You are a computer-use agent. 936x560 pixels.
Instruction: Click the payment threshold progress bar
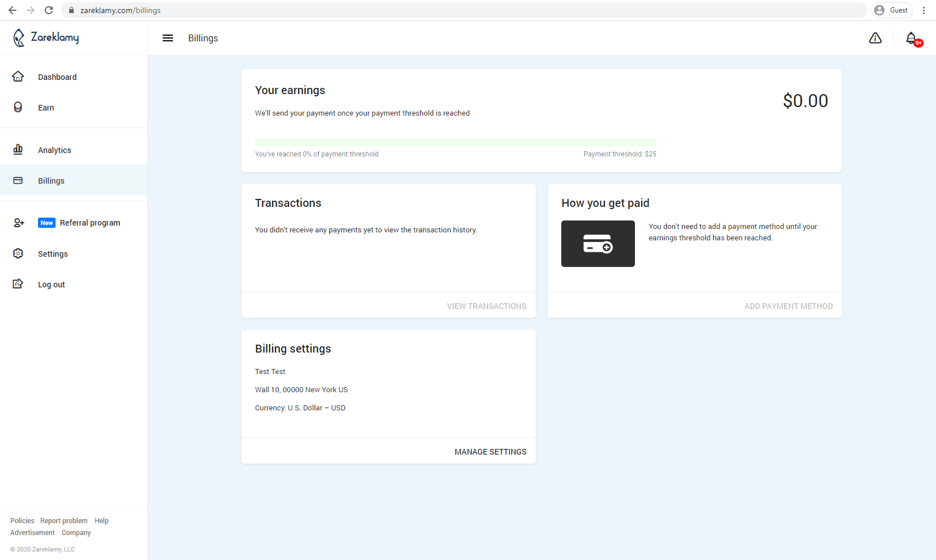pos(456,142)
